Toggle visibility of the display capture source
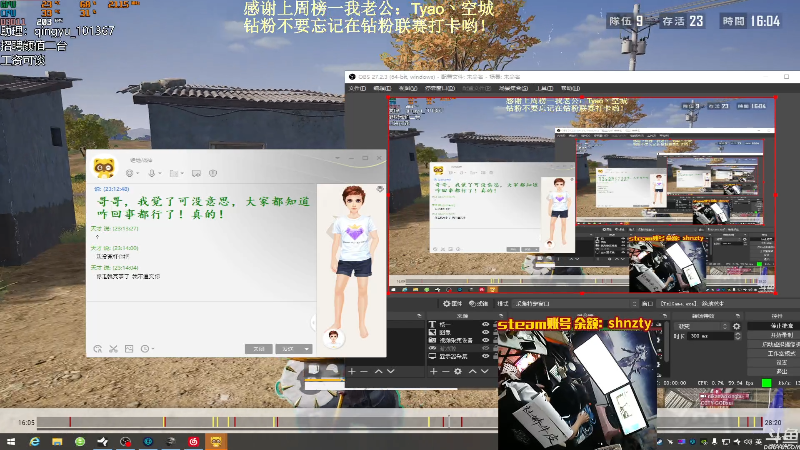This screenshot has height=450, width=800. [485, 356]
